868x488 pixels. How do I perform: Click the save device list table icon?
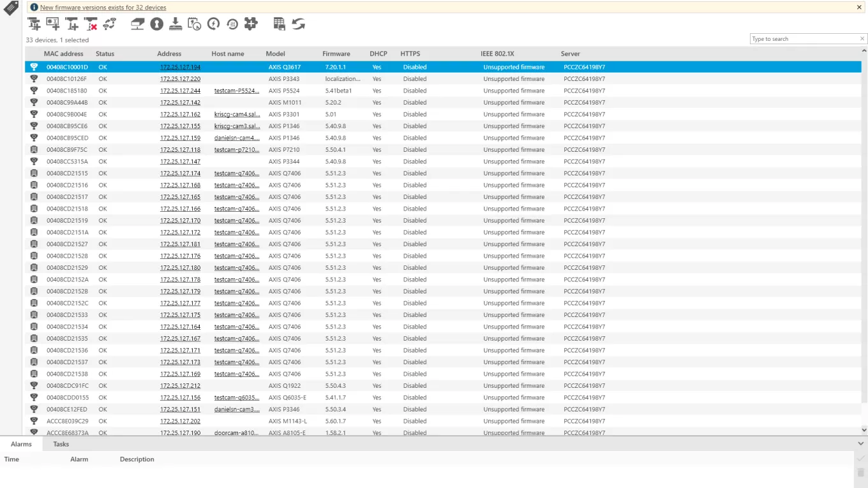279,24
